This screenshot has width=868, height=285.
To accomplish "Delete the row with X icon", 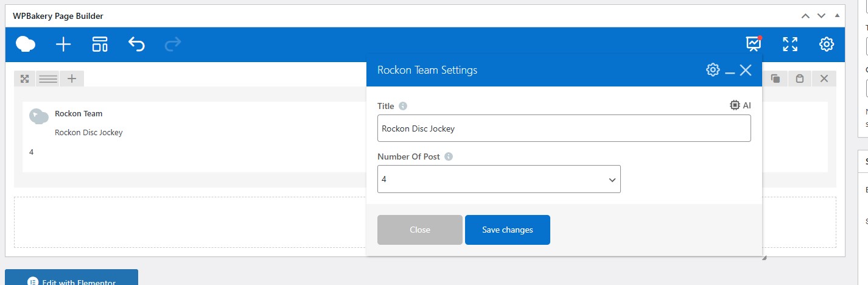I will pos(824,79).
